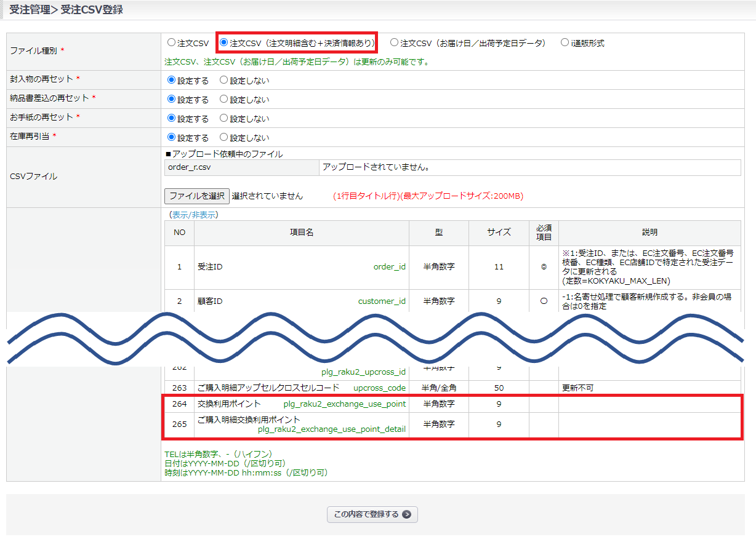
Task: Select 注文CSV（注文明細含む＋決済情報あり）option
Action: [224, 43]
